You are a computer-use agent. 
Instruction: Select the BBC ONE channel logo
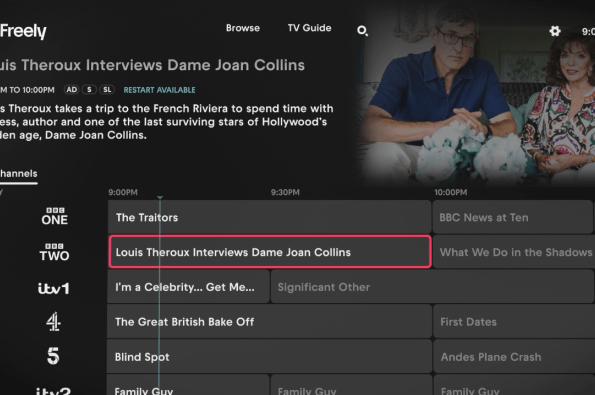click(55, 217)
